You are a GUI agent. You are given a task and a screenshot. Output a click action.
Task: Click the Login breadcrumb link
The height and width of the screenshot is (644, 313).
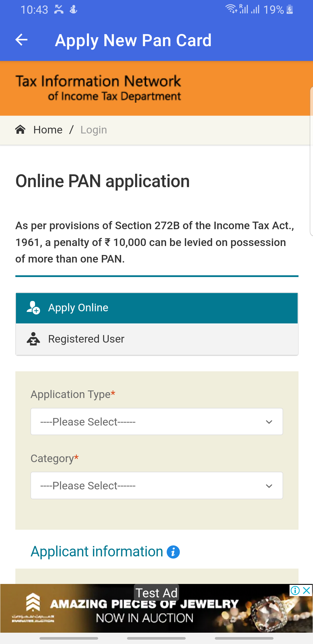pos(94,130)
